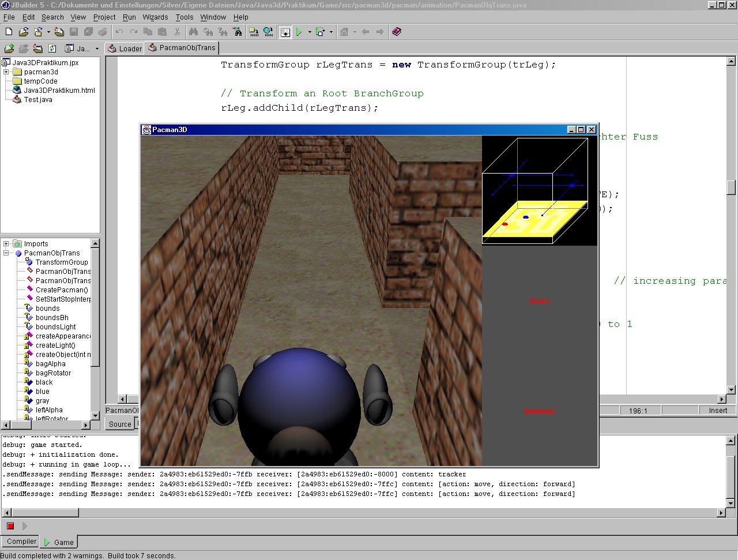Click the New file icon in toolbar
This screenshot has height=560, width=738.
tap(9, 32)
